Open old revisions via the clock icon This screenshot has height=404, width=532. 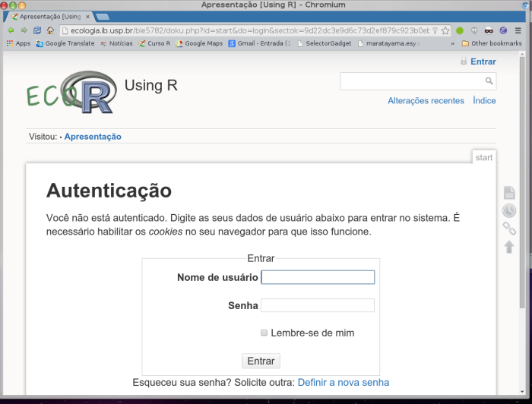tap(509, 211)
